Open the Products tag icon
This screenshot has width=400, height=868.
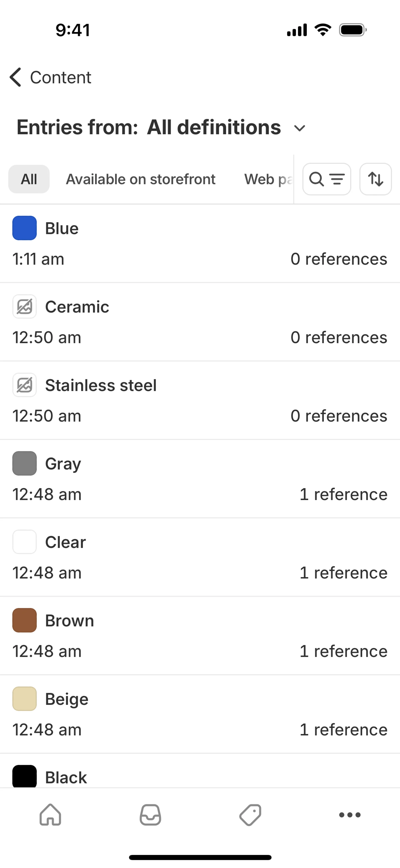point(250,815)
